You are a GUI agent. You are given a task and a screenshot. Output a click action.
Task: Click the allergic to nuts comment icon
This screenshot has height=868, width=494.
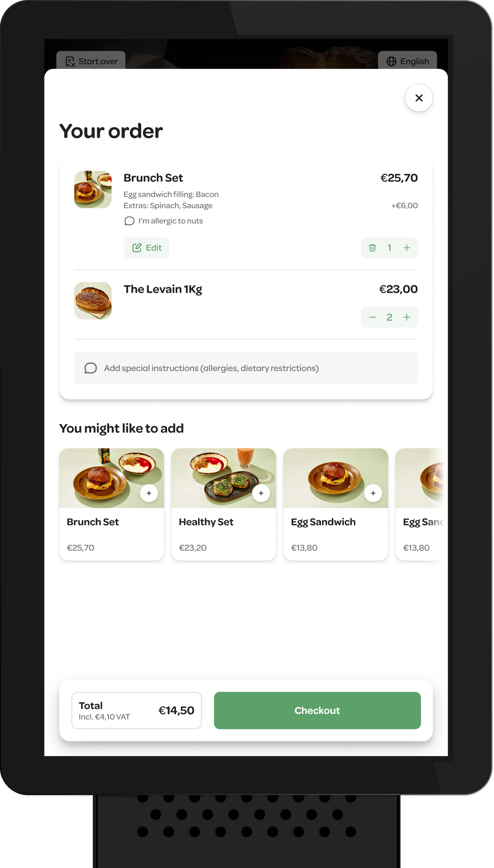129,221
